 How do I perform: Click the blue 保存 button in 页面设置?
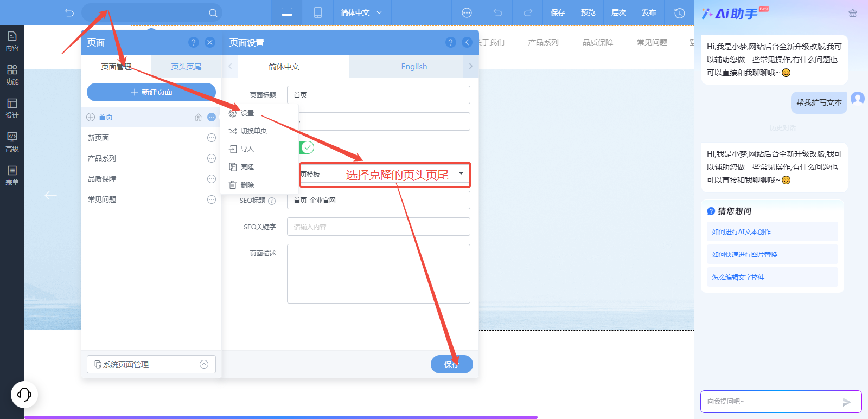(452, 364)
